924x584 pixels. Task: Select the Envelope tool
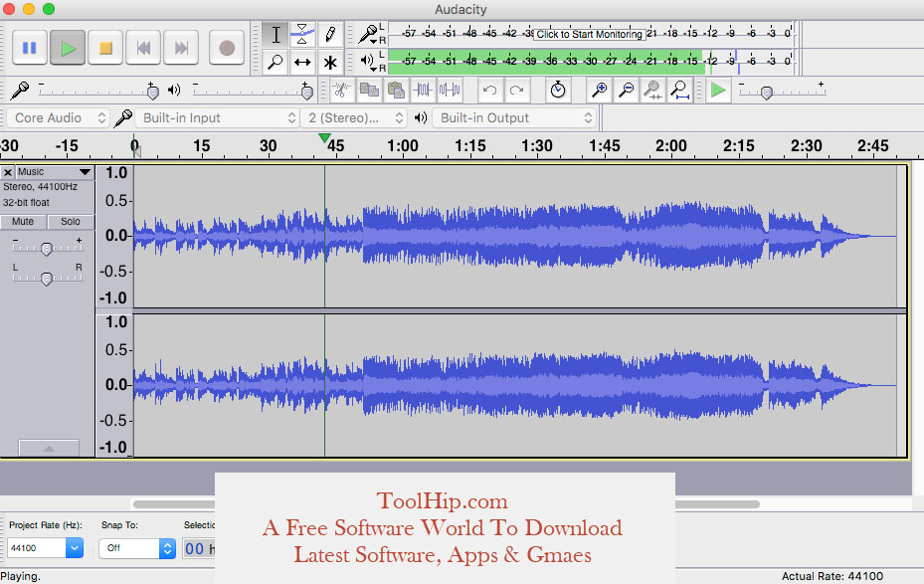tap(302, 34)
